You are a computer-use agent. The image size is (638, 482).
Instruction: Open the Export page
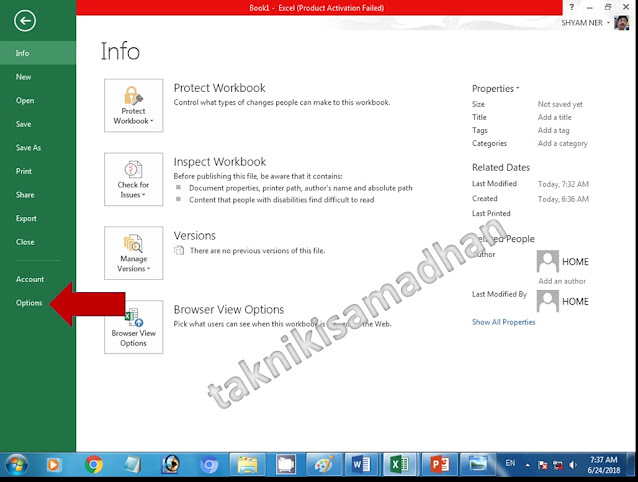click(x=38, y=218)
